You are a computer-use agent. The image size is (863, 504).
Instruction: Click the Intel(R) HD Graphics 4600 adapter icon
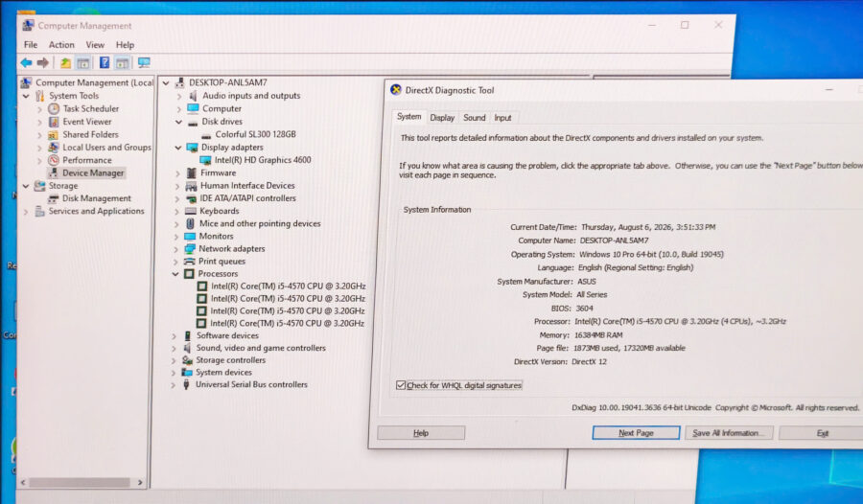tap(205, 160)
